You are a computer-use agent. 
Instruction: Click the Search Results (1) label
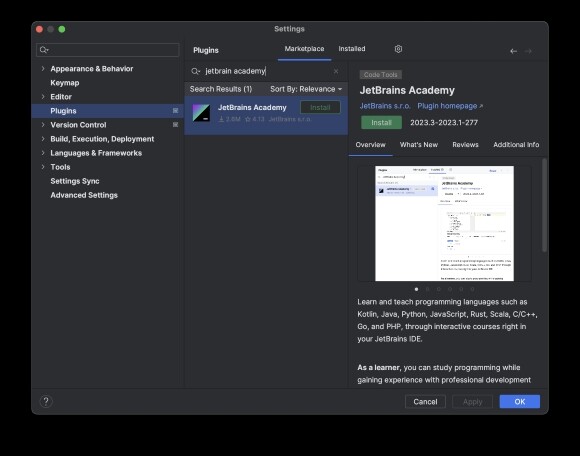click(221, 89)
